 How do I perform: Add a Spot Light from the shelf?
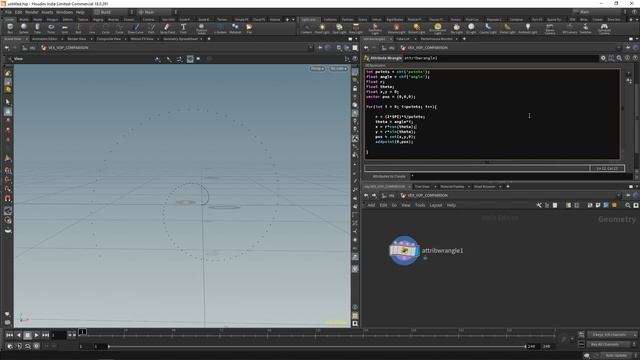click(x=339, y=29)
